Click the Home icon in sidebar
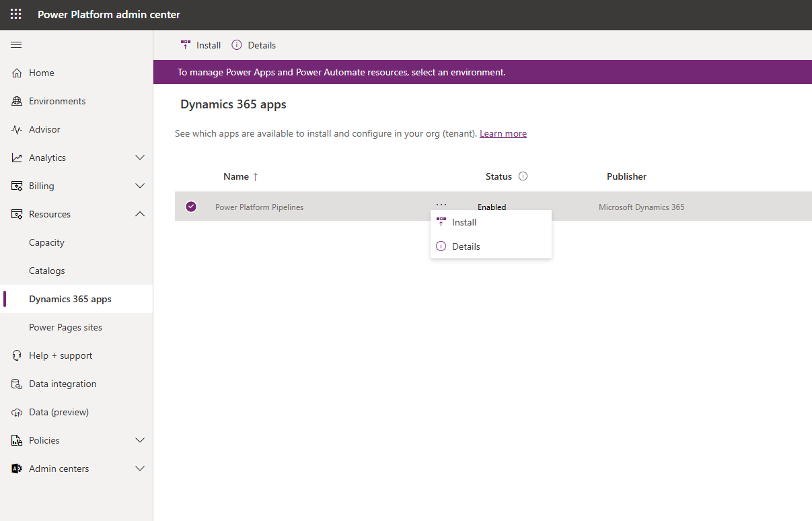This screenshot has width=812, height=521. (17, 73)
